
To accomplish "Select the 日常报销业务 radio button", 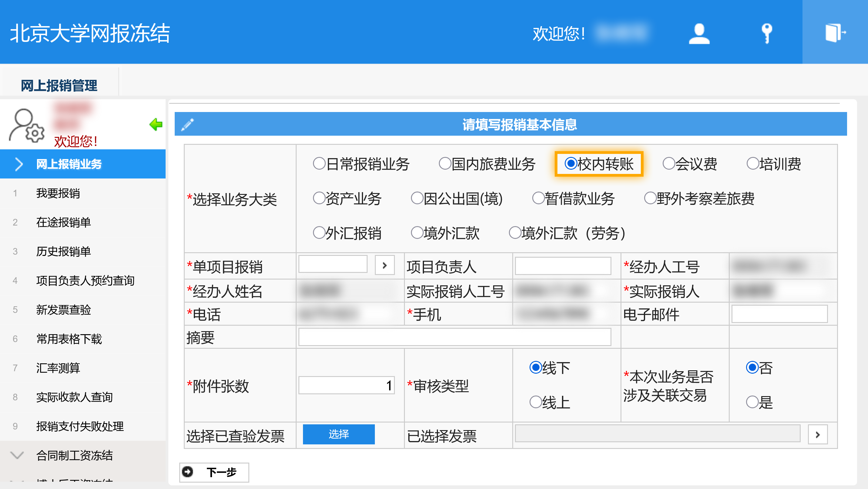I will [x=319, y=164].
